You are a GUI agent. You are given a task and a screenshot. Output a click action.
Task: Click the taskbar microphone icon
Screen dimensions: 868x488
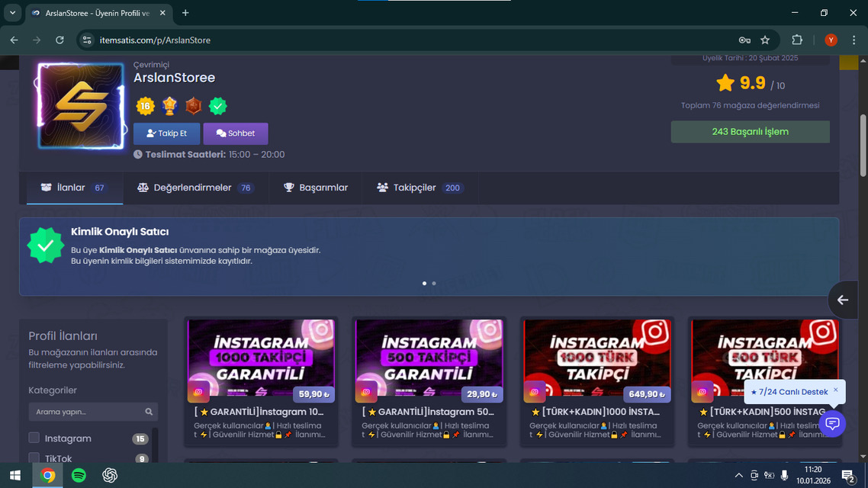(784, 475)
